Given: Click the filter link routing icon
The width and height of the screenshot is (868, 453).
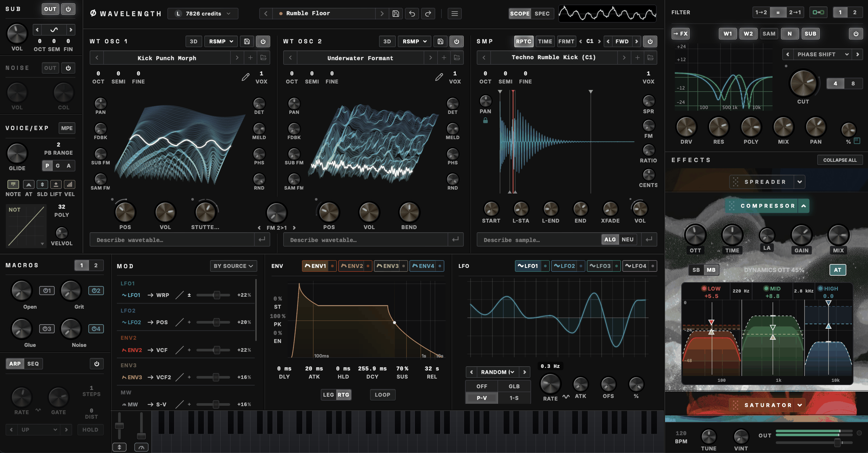Looking at the screenshot, I should coord(818,13).
